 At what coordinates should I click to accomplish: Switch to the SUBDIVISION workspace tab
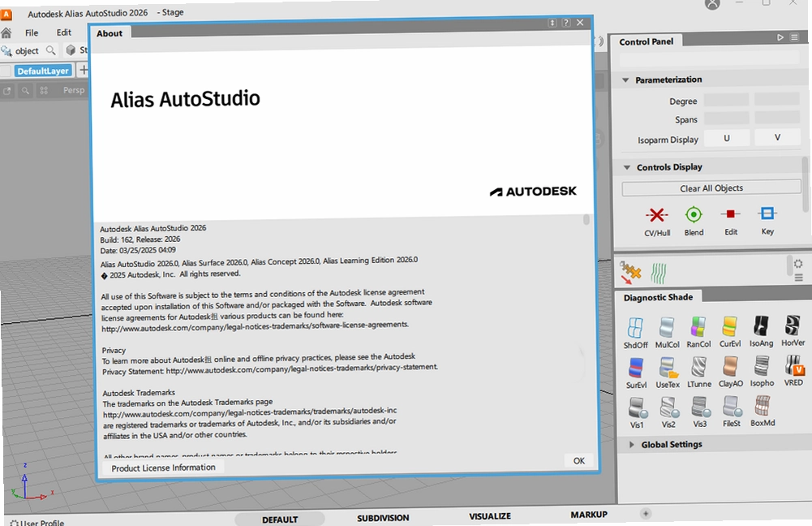383,518
